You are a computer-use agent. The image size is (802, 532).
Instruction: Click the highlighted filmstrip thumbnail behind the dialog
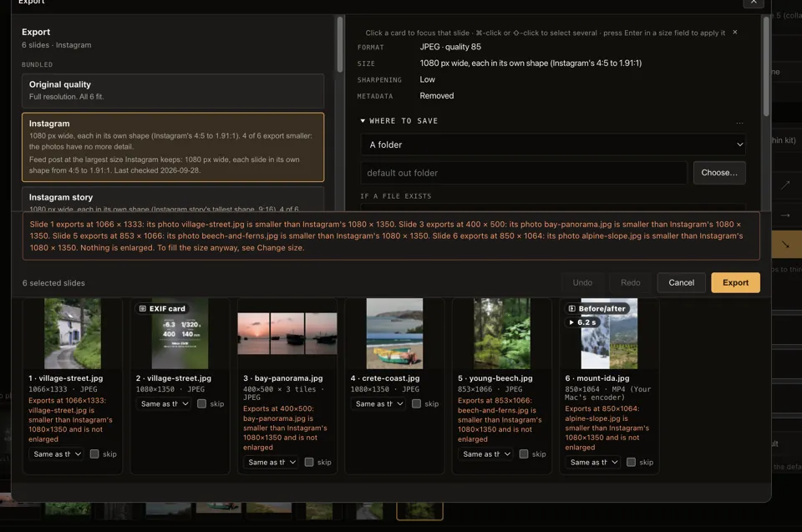point(419,511)
